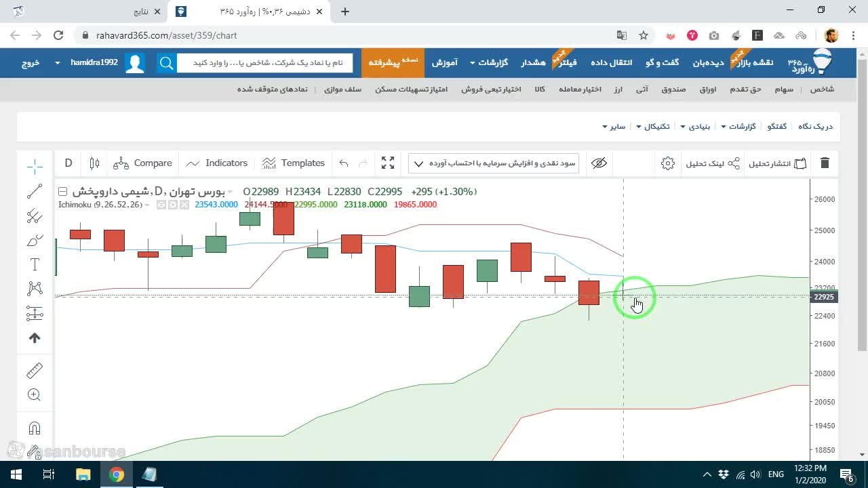Open the در یک نگاه tab

pyautogui.click(x=815, y=127)
